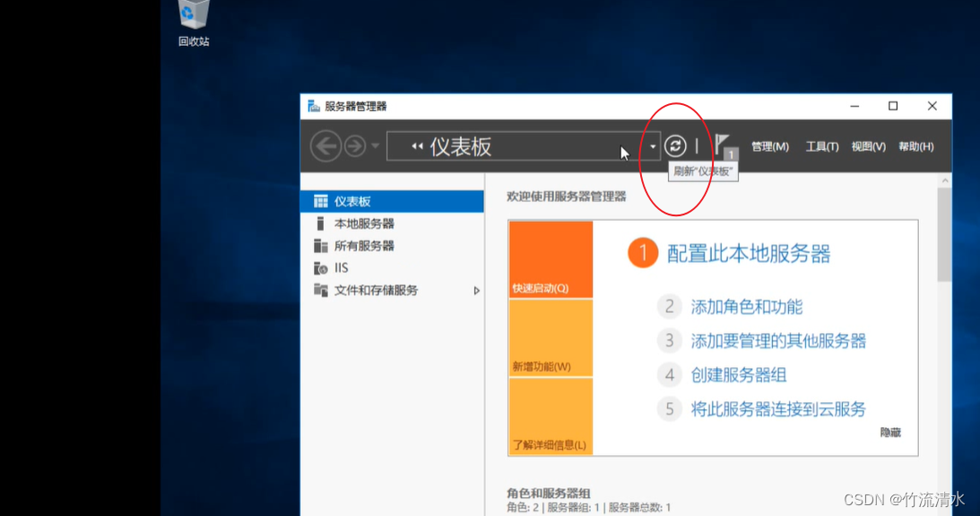Close the Server Manager window
Screen dimensions: 980x516
[x=932, y=106]
